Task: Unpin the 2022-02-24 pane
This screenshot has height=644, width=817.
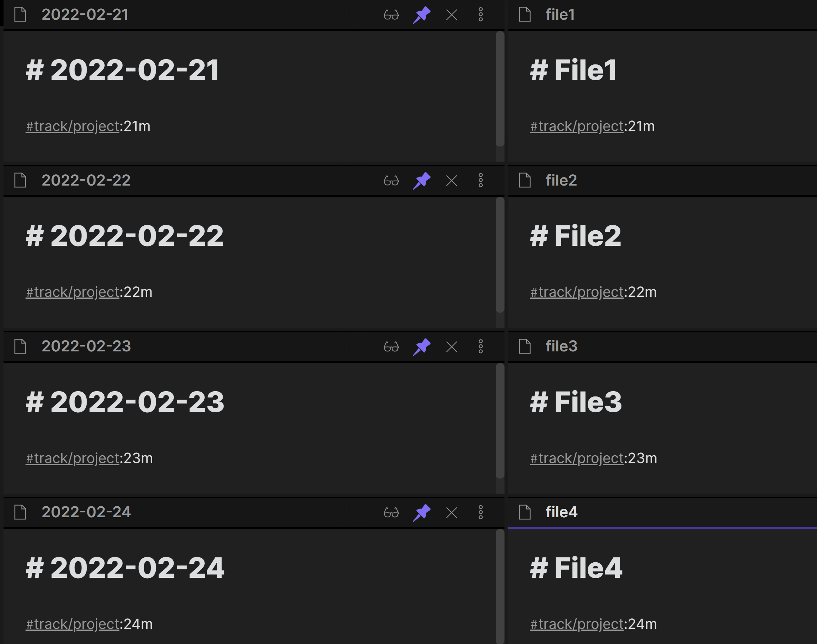Action: (x=422, y=512)
